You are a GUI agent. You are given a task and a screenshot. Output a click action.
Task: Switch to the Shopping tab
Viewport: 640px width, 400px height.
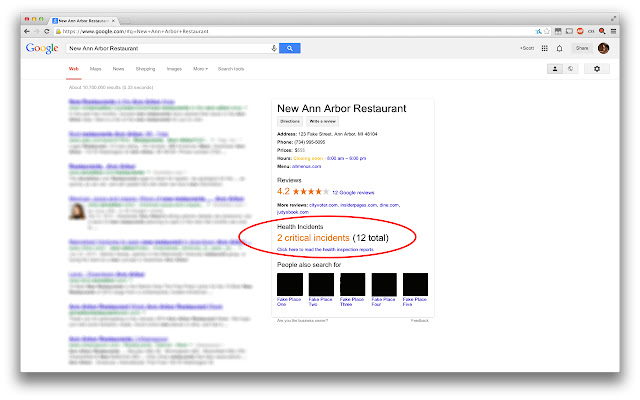click(145, 69)
